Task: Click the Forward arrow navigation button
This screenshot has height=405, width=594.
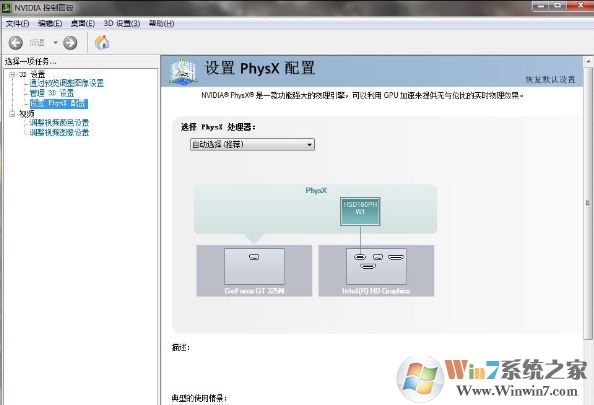Action: [x=70, y=43]
